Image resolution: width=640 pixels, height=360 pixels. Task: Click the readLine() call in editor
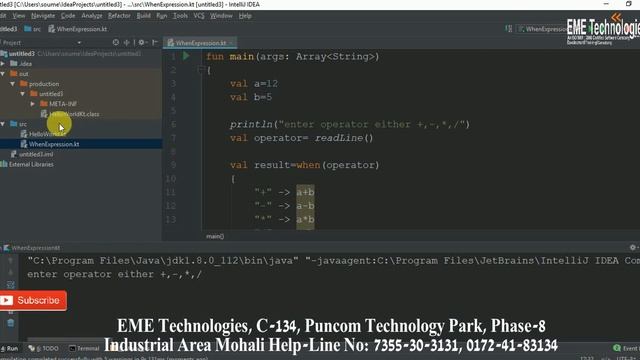click(x=344, y=138)
